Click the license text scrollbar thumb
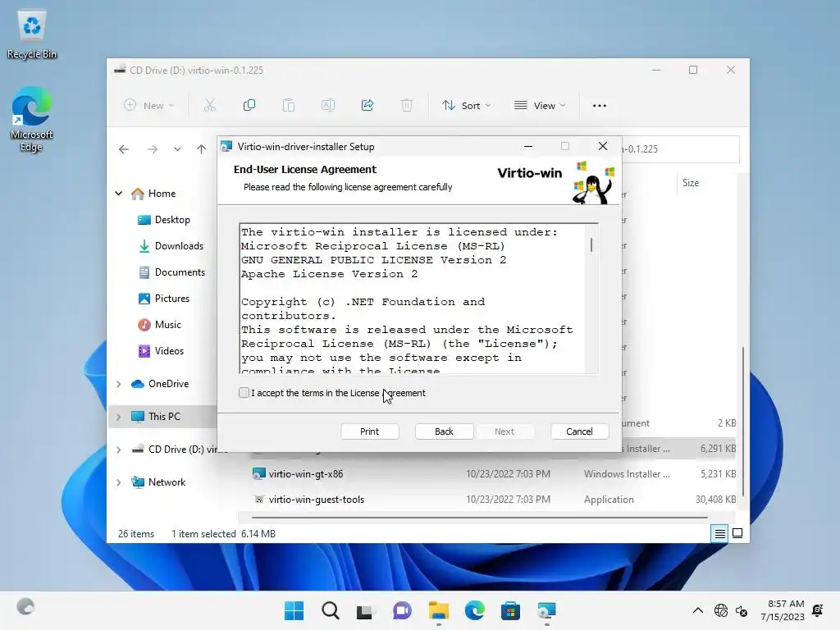 click(x=591, y=244)
